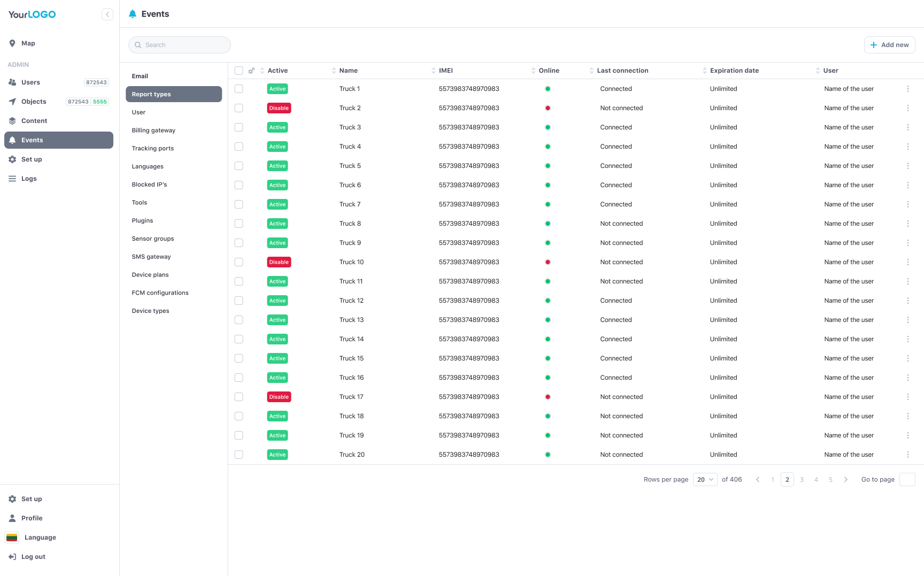The width and height of the screenshot is (924, 576).
Task: Open the three-dot menu for Truck 5
Action: [x=908, y=166]
